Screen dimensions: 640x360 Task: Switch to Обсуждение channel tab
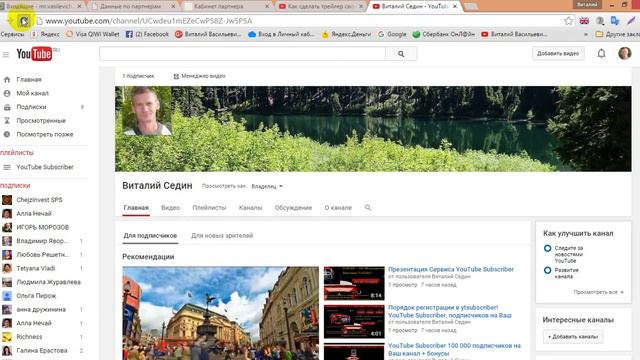pos(293,208)
